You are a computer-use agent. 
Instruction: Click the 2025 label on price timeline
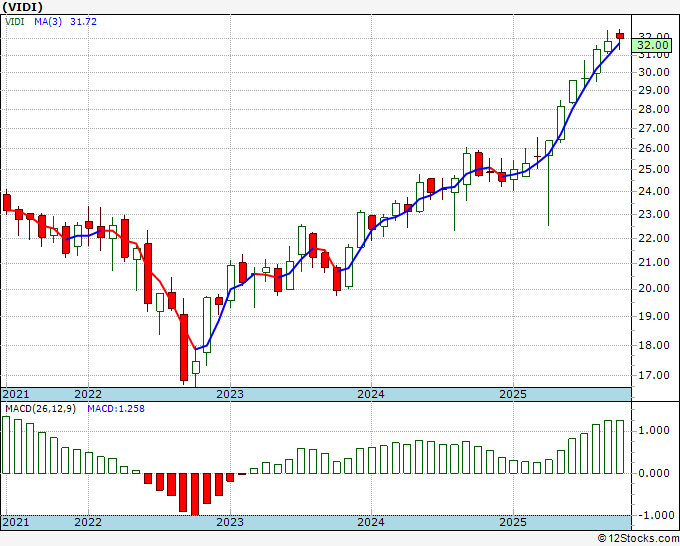(513, 394)
